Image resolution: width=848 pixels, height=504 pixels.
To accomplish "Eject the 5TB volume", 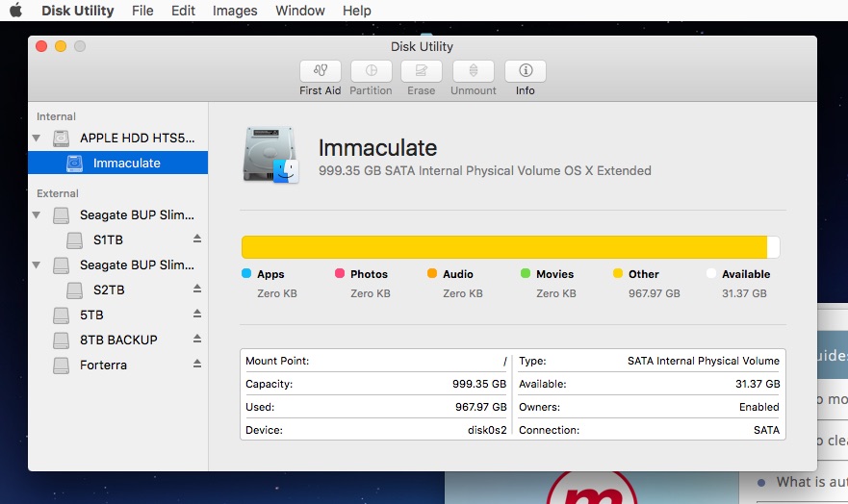I will (197, 314).
